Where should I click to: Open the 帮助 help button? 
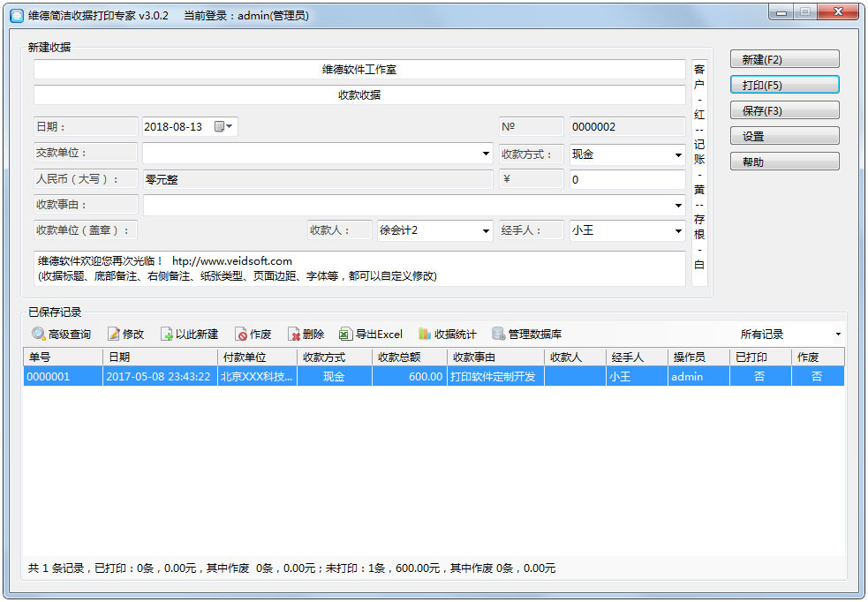pos(784,162)
